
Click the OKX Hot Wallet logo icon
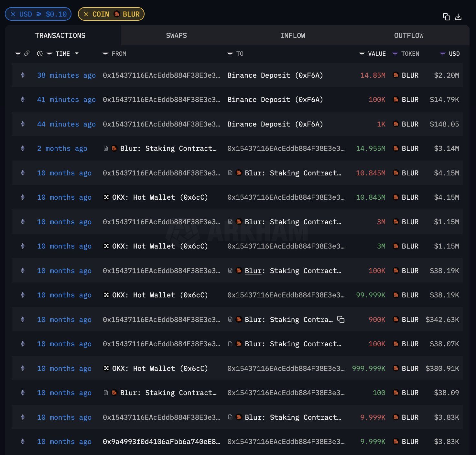click(x=107, y=197)
